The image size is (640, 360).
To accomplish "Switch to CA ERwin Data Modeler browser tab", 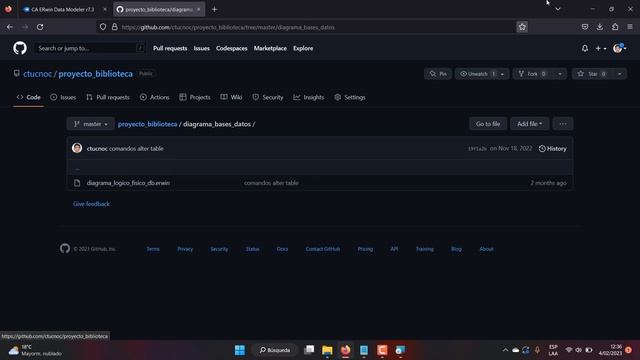I will click(62, 9).
